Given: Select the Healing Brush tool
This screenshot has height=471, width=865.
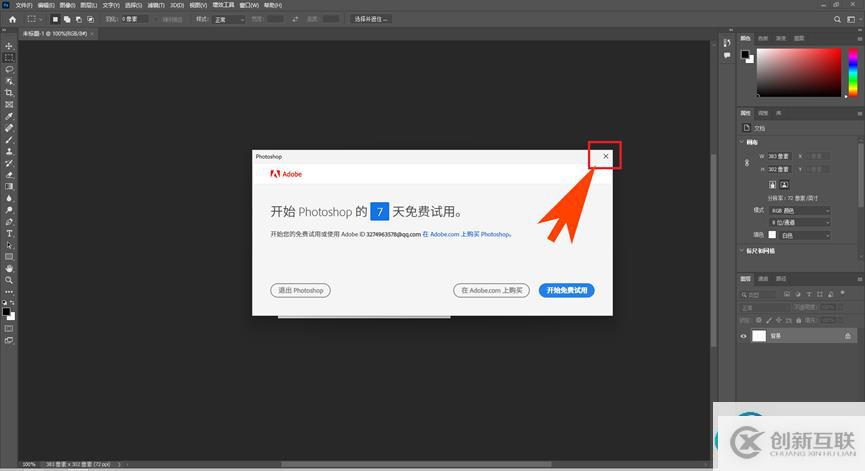Looking at the screenshot, I should (x=9, y=128).
